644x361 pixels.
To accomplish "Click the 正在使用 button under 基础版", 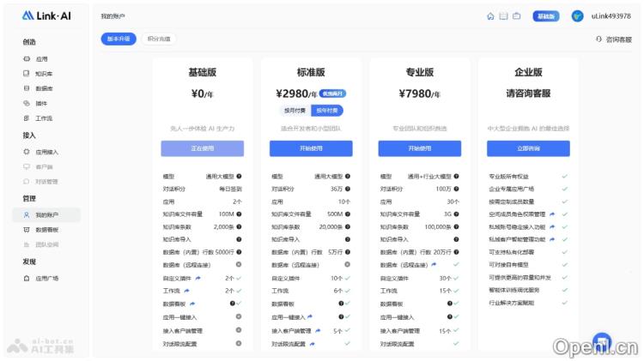I will 202,148.
